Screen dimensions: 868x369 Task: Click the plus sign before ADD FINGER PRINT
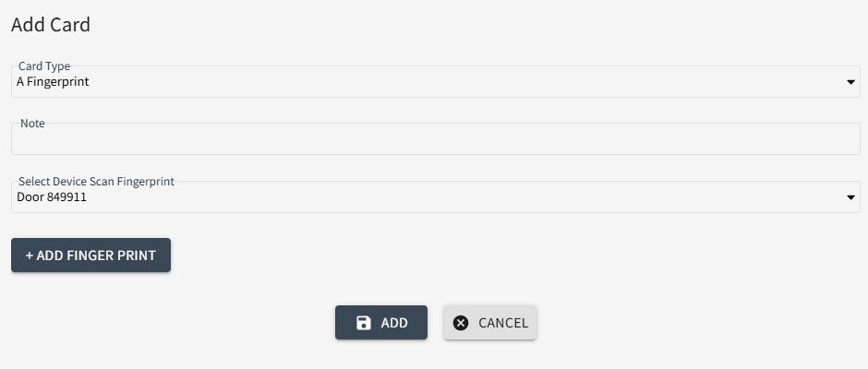pos(30,256)
